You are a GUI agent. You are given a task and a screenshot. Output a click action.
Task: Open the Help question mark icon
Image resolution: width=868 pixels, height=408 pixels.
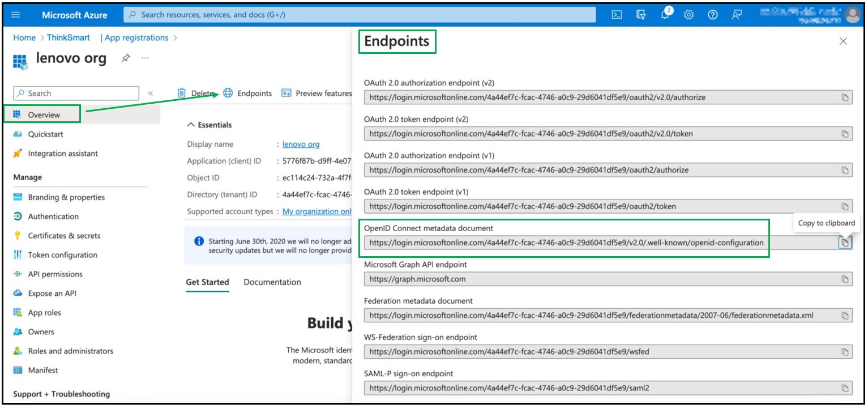coord(713,15)
